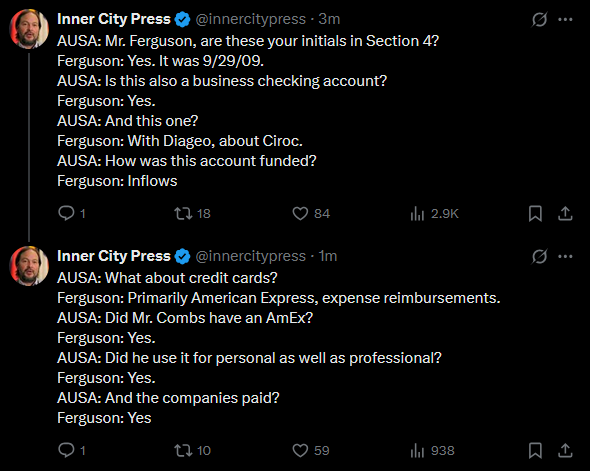
Task: Bookmark the first tweet about Diageo and Ciroc
Action: [535, 213]
